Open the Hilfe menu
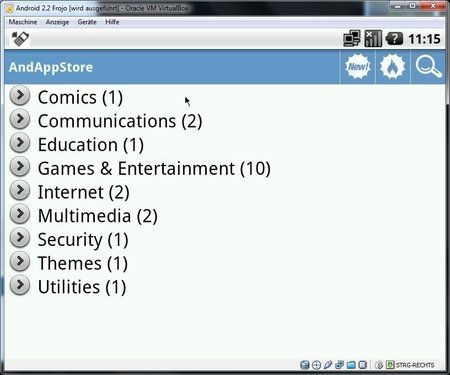This screenshot has width=450, height=375. coord(112,22)
